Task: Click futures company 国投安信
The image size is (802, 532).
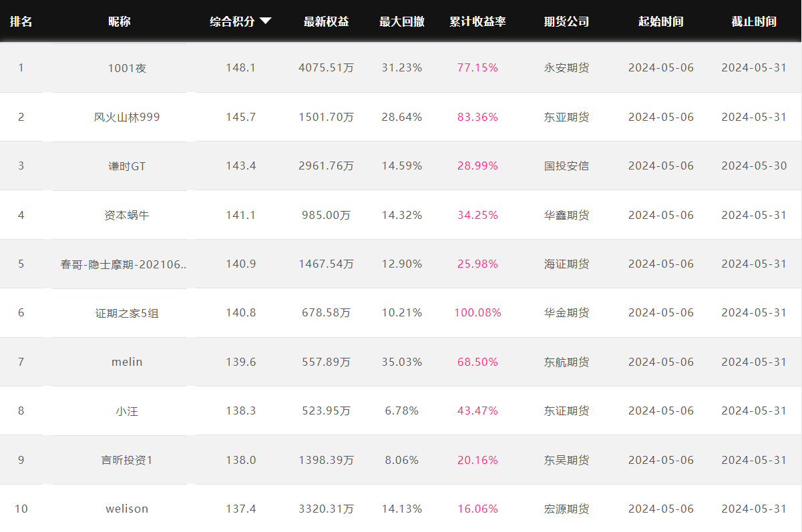Action: point(566,166)
